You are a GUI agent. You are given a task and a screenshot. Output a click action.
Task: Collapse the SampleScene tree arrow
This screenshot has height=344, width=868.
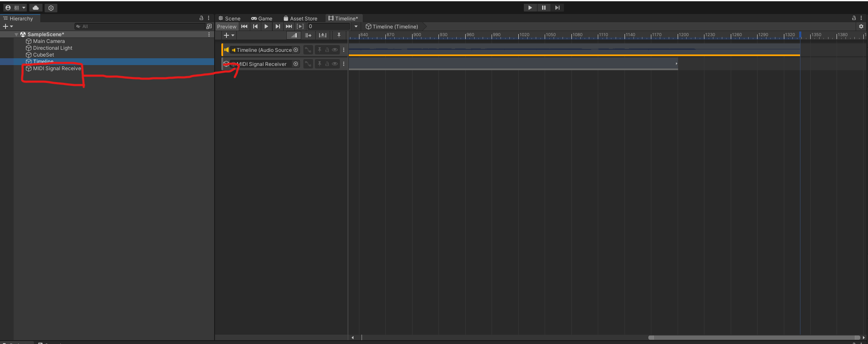pyautogui.click(x=17, y=34)
